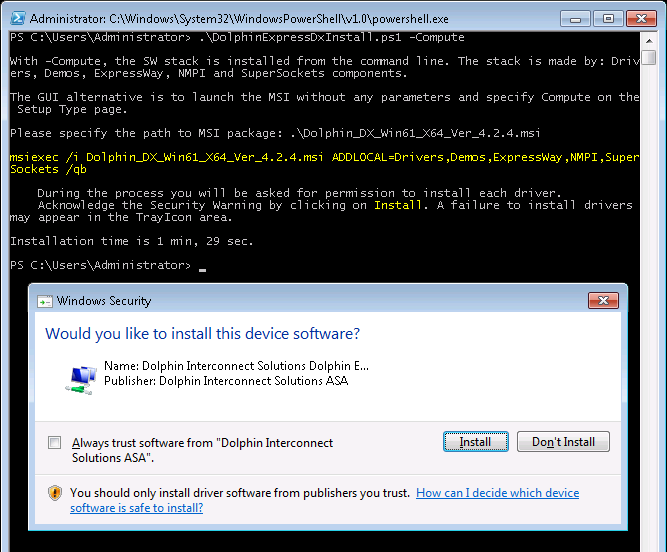Click the Windows Security title bar icon

coord(45,301)
